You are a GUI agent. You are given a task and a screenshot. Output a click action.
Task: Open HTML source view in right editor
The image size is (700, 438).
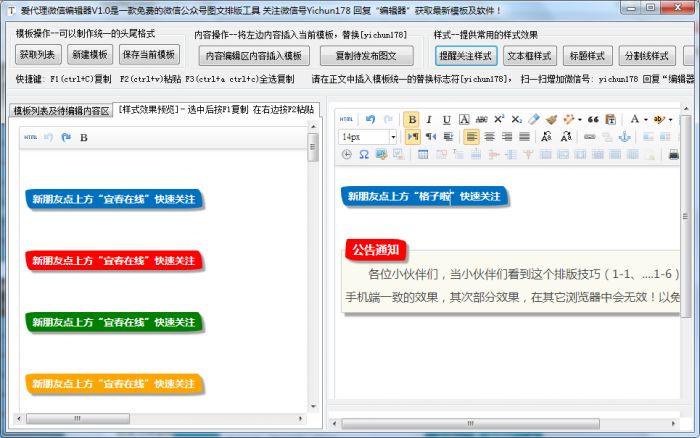[346, 119]
